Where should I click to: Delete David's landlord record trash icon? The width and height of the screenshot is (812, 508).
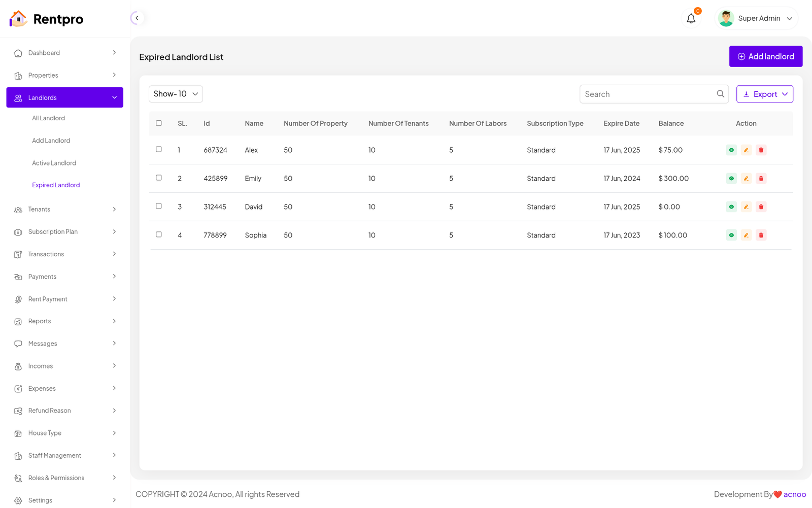point(761,207)
